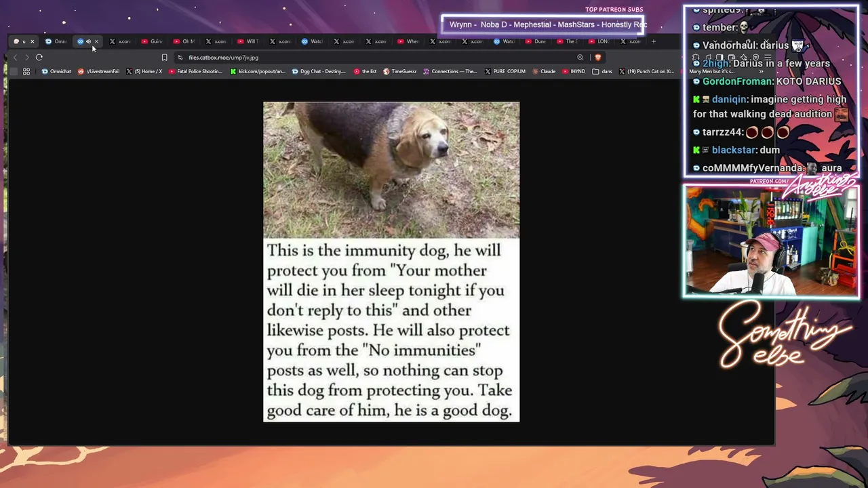
Task: Open the apps grid icon in bookmarks bar
Action: 26,71
